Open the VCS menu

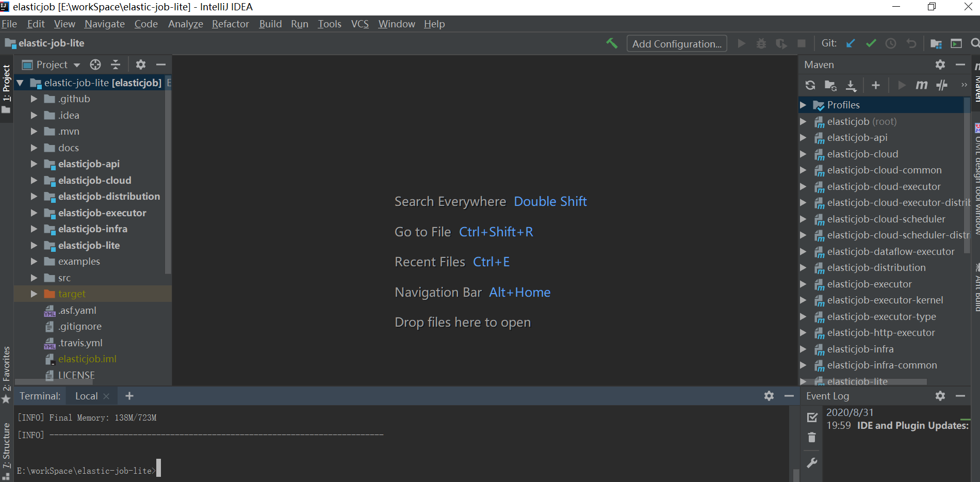pyautogui.click(x=360, y=24)
